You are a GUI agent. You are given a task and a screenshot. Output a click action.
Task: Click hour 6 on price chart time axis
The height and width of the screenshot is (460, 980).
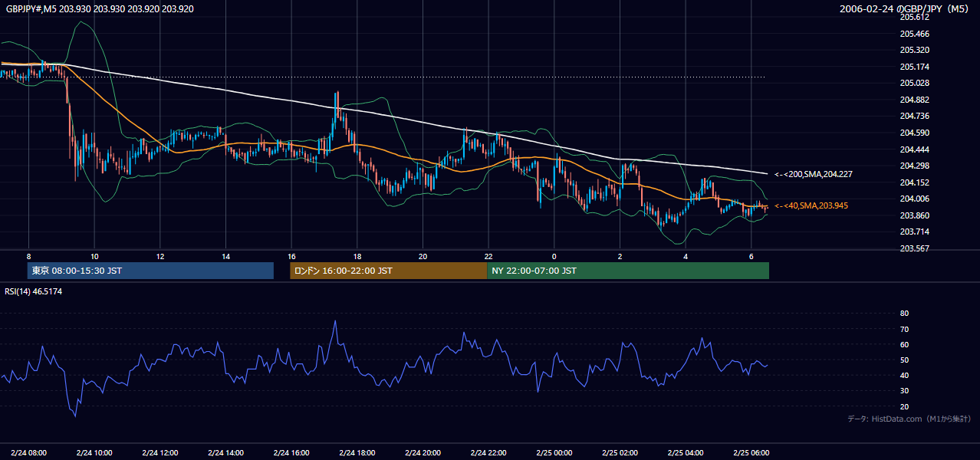(751, 256)
